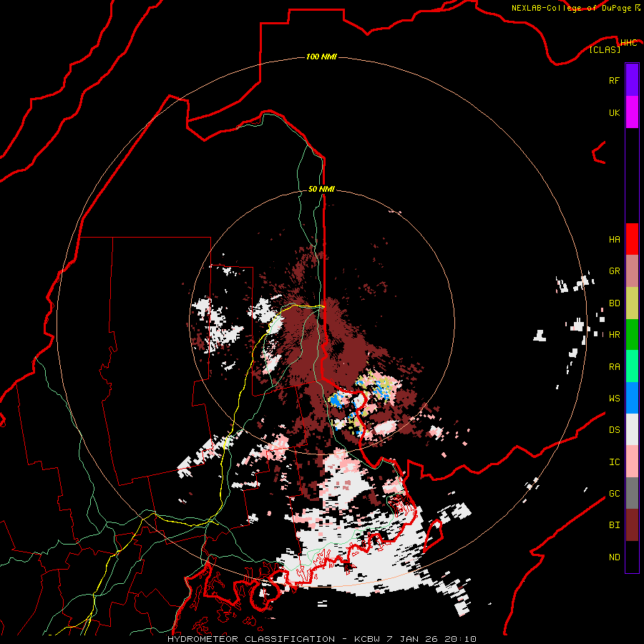Image resolution: width=644 pixels, height=644 pixels.
Task: Click the UK magenta legend swatch
Action: pos(632,112)
